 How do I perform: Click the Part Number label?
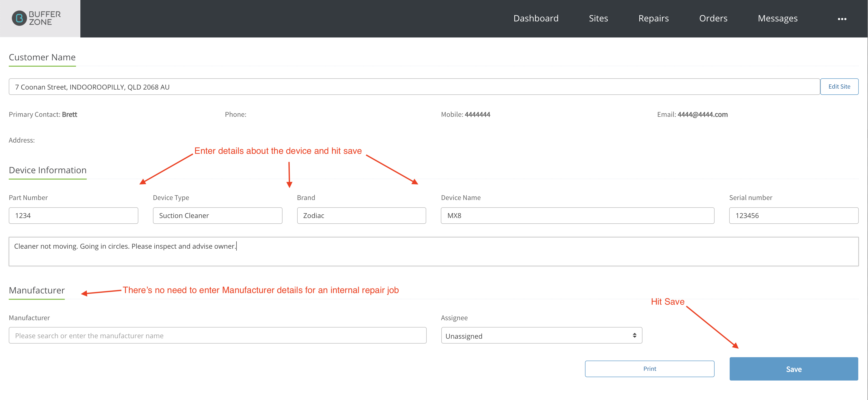coord(28,198)
